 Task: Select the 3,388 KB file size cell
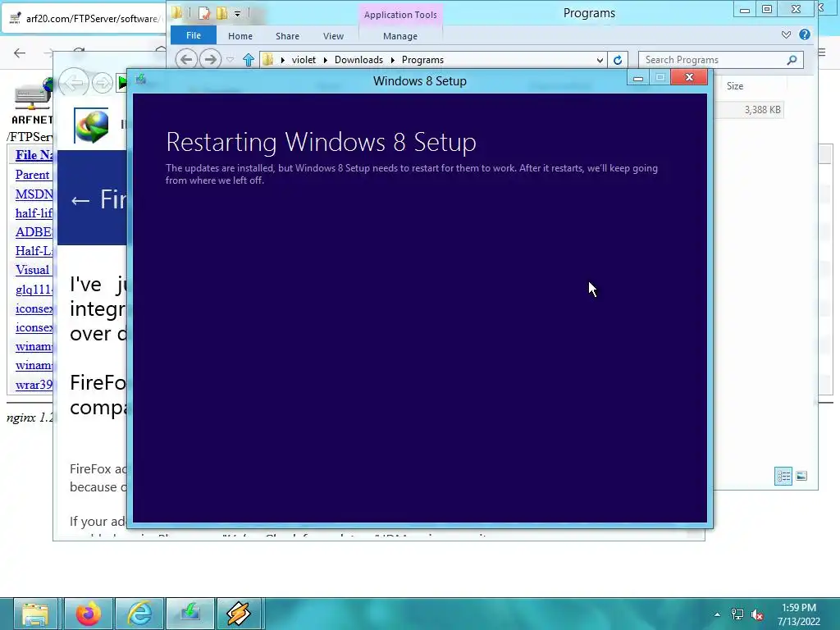(x=762, y=109)
